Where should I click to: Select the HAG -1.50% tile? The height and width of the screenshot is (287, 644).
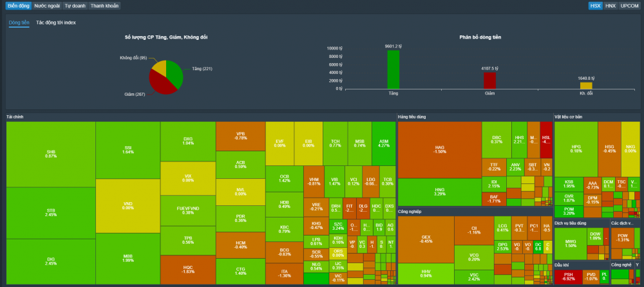(x=439, y=149)
